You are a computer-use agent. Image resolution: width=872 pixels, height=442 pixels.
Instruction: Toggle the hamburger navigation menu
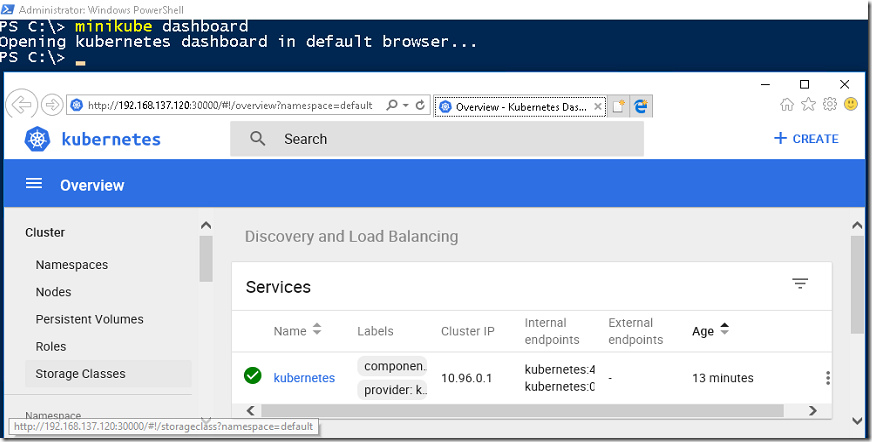click(34, 183)
